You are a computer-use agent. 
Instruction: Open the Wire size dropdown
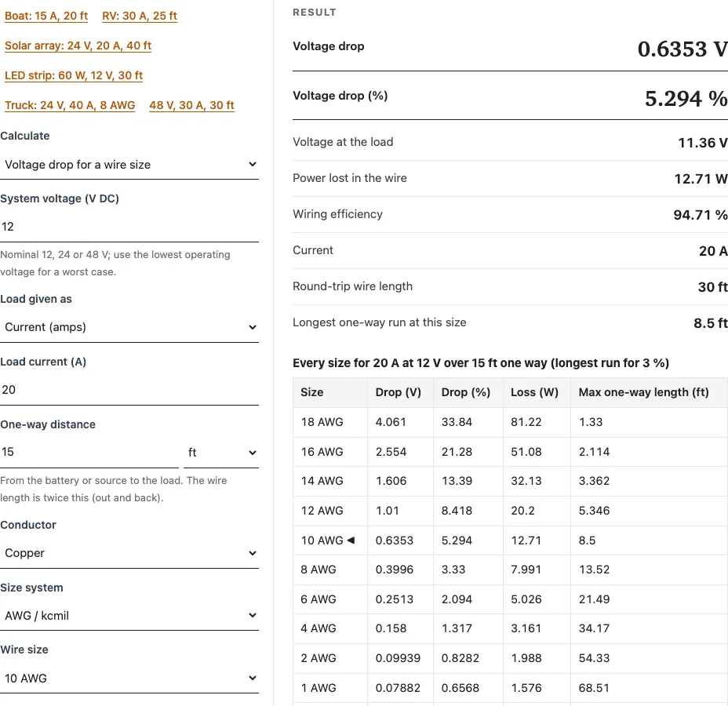[x=129, y=679]
